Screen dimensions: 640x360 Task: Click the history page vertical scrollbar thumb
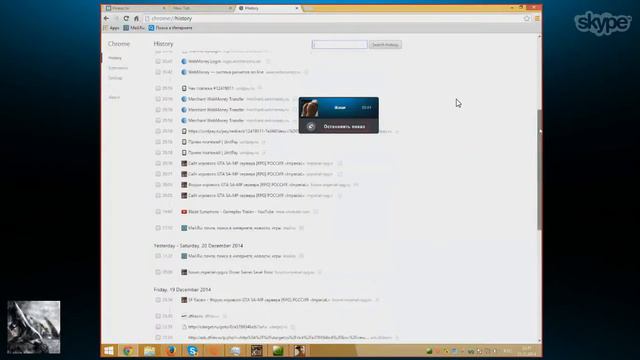(540, 169)
